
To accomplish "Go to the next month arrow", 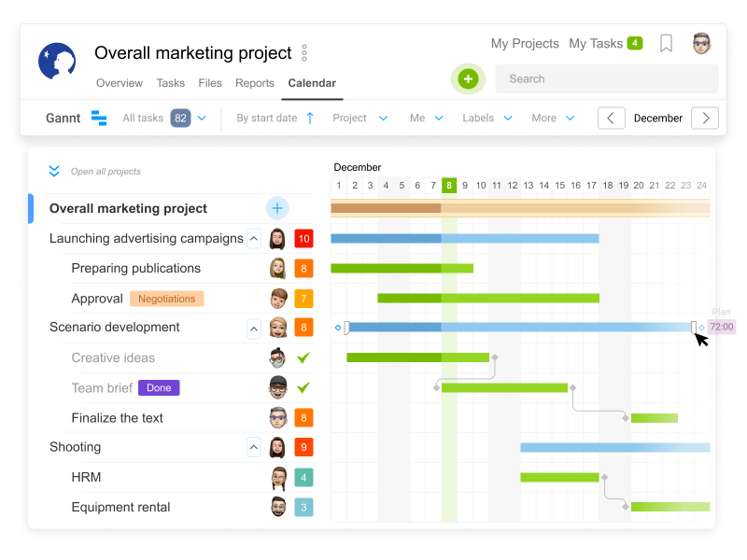I will click(x=705, y=119).
